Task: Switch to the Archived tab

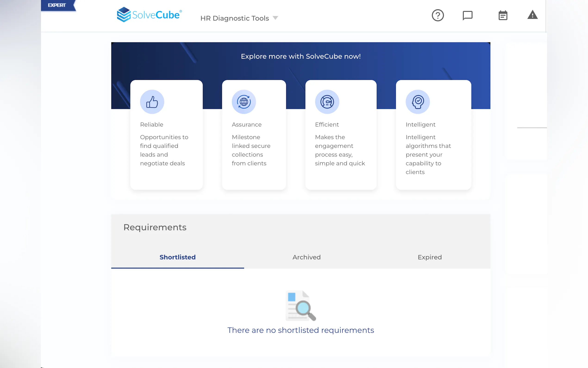Action: [306, 257]
